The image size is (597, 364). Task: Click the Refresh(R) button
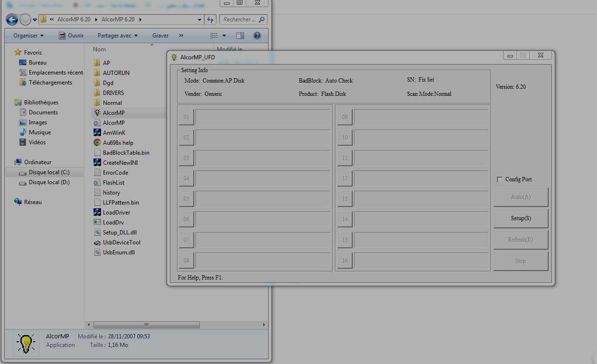[521, 240]
